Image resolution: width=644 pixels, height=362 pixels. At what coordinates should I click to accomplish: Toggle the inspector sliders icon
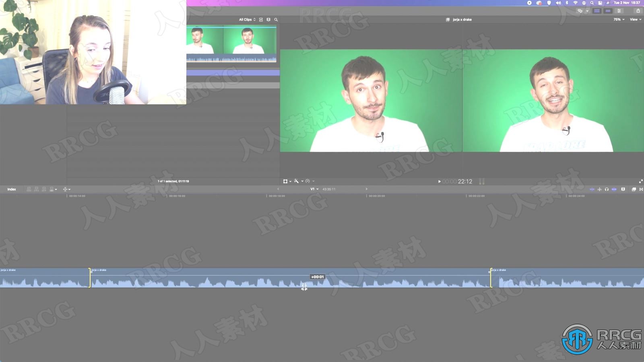coord(619,11)
